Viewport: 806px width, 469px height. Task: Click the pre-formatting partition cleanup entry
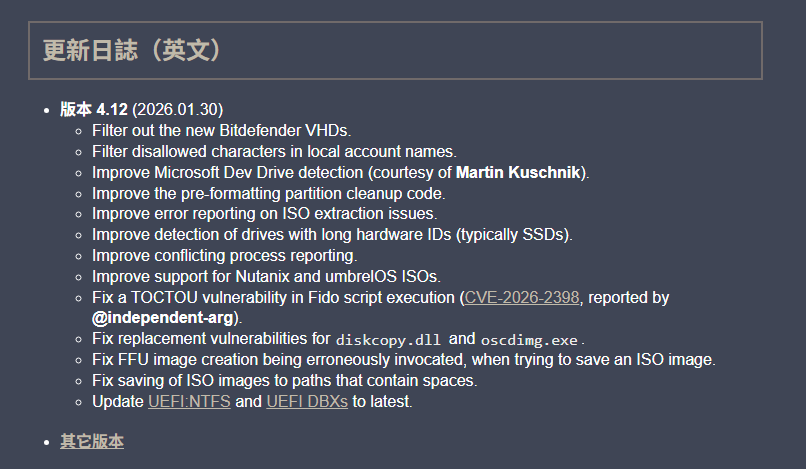tap(269, 193)
